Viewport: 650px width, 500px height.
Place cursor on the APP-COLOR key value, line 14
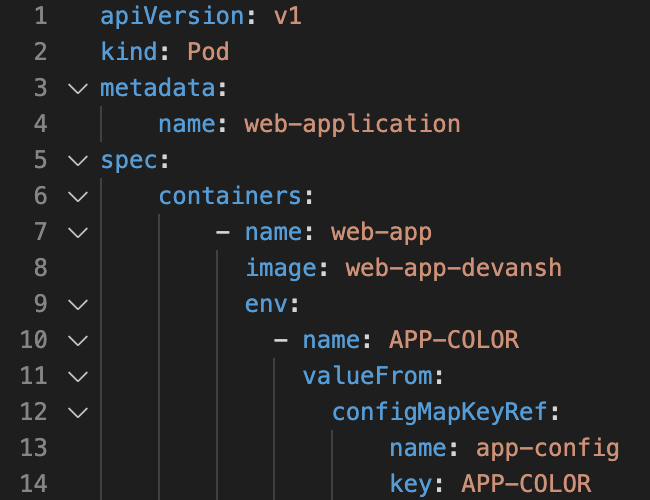tap(526, 484)
